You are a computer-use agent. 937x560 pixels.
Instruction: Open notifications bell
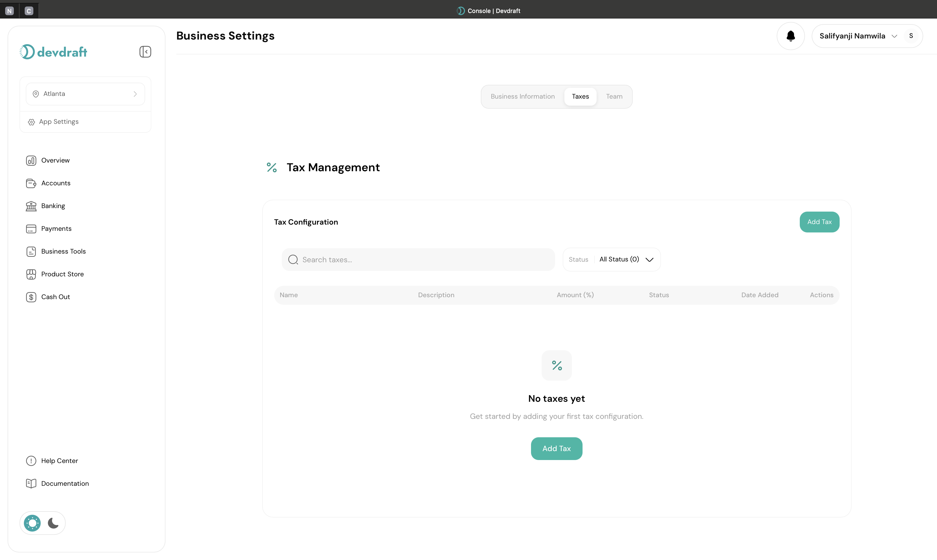click(790, 35)
